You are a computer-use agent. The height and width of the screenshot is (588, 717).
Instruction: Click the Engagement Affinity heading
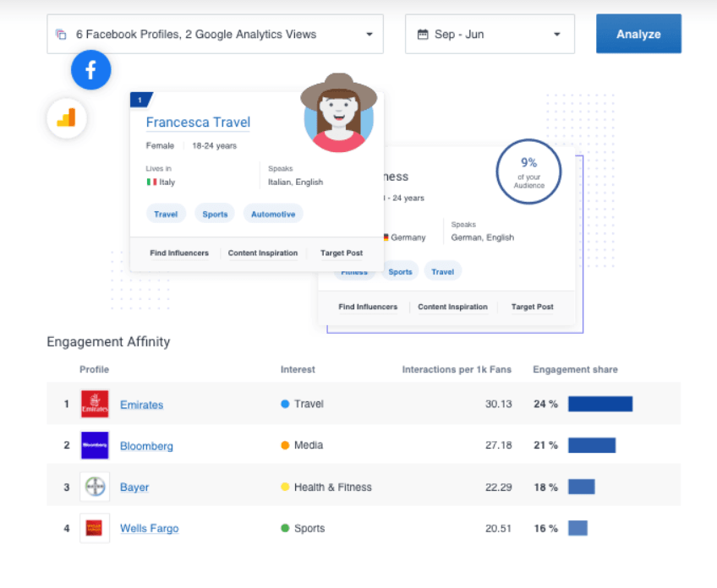coord(108,342)
